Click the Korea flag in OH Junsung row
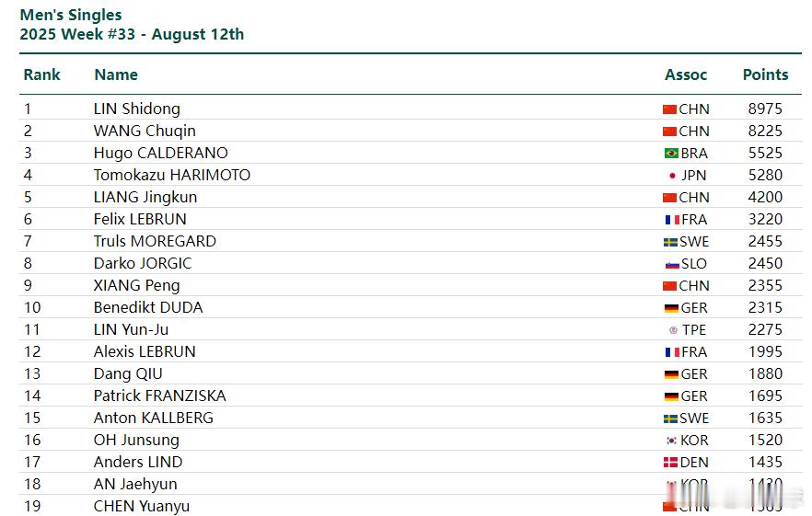 pyautogui.click(x=671, y=440)
